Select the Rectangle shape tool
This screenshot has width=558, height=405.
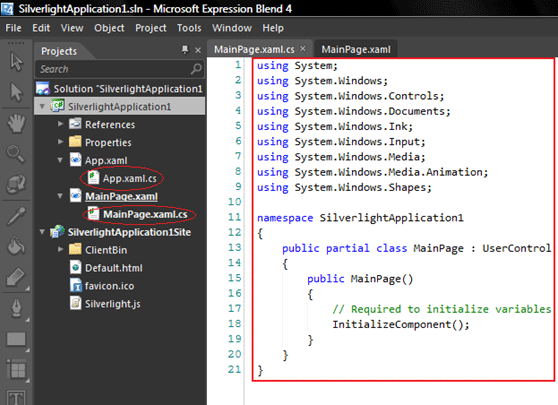[x=16, y=339]
